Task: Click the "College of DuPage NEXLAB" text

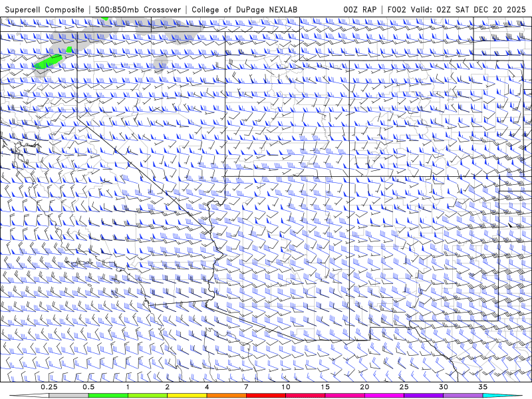Action: 244,9
